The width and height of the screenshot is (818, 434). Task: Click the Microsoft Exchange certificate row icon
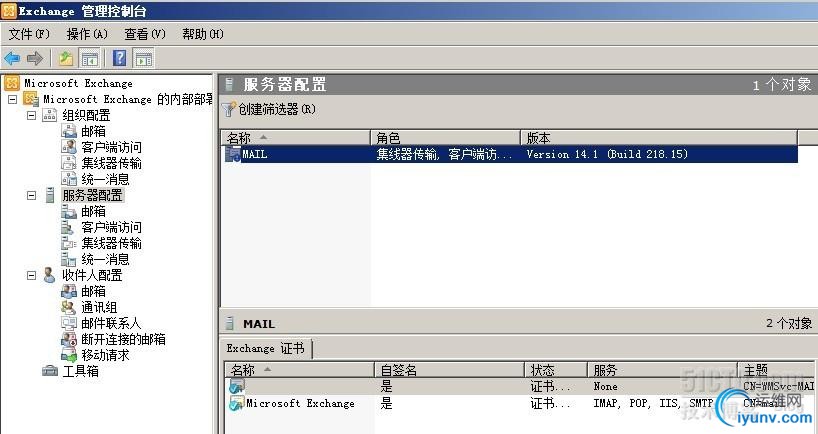[x=236, y=403]
